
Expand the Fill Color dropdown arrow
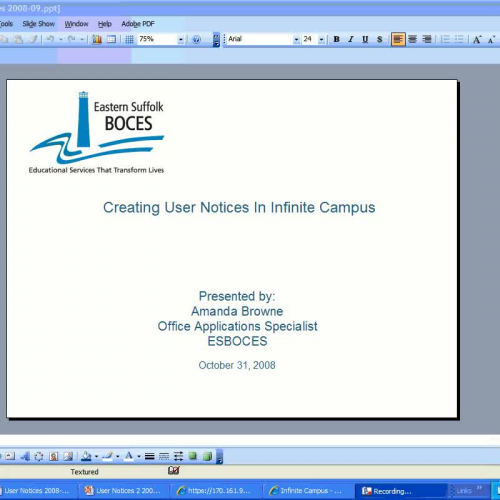tap(96, 456)
